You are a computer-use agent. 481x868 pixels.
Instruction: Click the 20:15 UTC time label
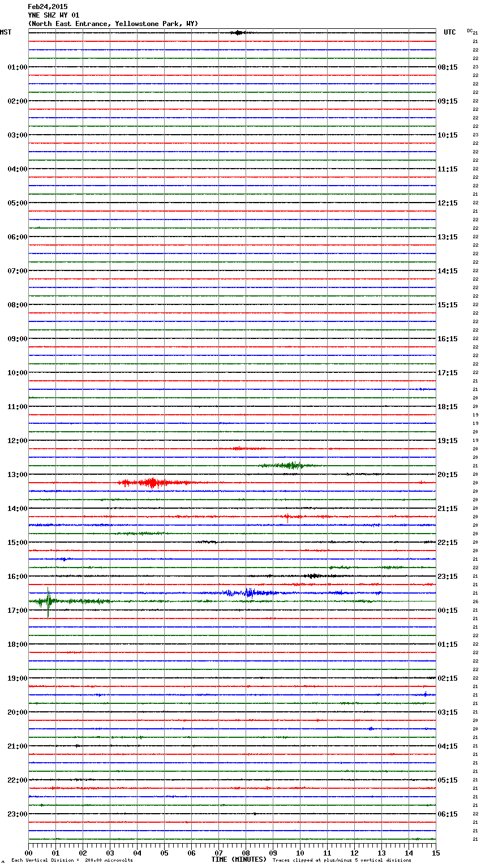coord(448,475)
